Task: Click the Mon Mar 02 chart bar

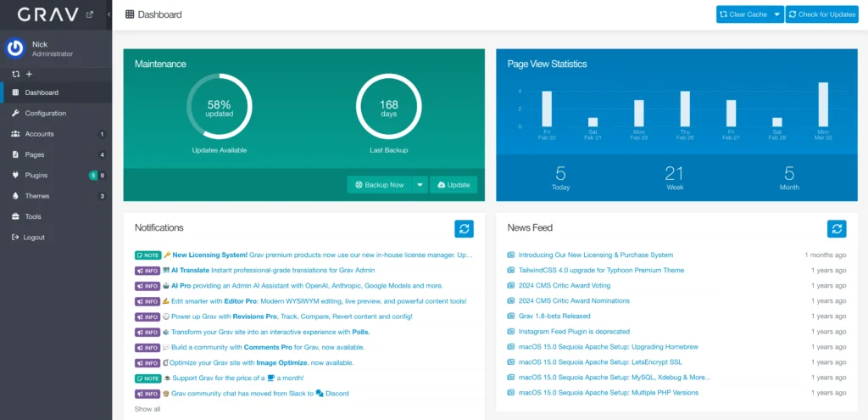Action: tap(823, 104)
